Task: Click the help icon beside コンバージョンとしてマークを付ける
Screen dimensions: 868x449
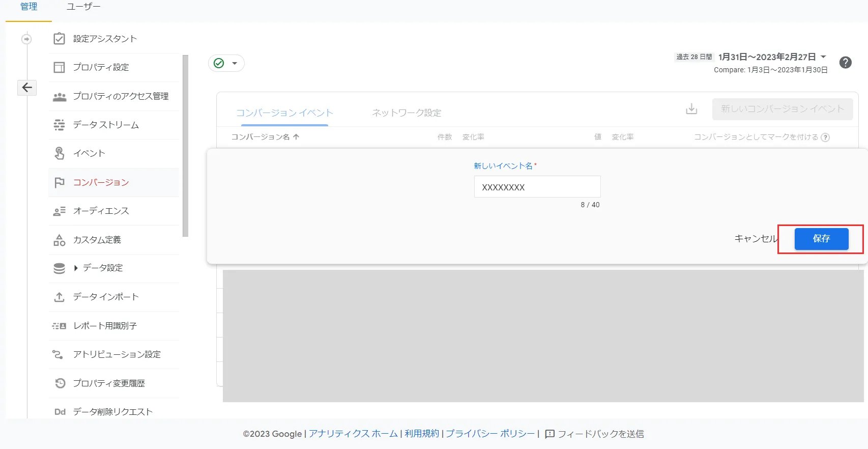Action: pyautogui.click(x=825, y=137)
